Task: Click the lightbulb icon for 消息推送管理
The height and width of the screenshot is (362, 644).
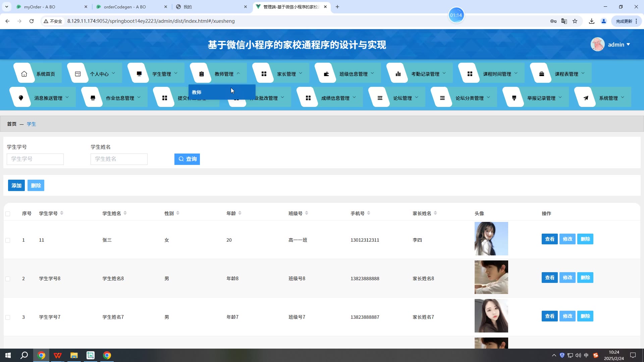Action: pyautogui.click(x=21, y=98)
